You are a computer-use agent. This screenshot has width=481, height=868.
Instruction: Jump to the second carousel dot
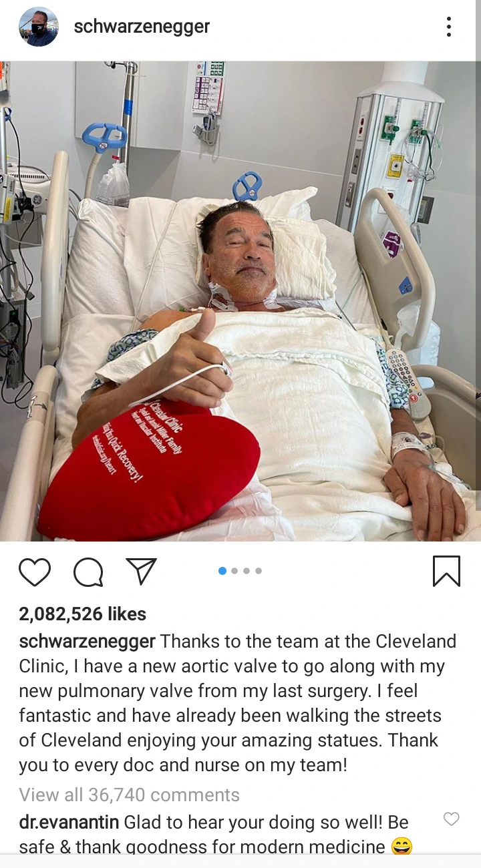click(234, 571)
